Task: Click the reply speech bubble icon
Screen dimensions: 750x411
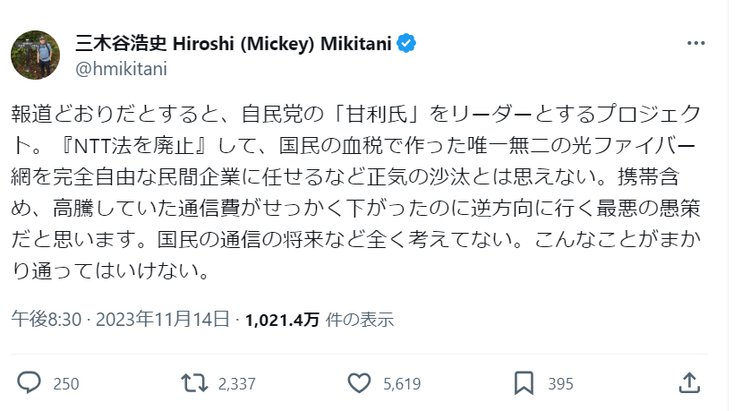Action: [29, 382]
